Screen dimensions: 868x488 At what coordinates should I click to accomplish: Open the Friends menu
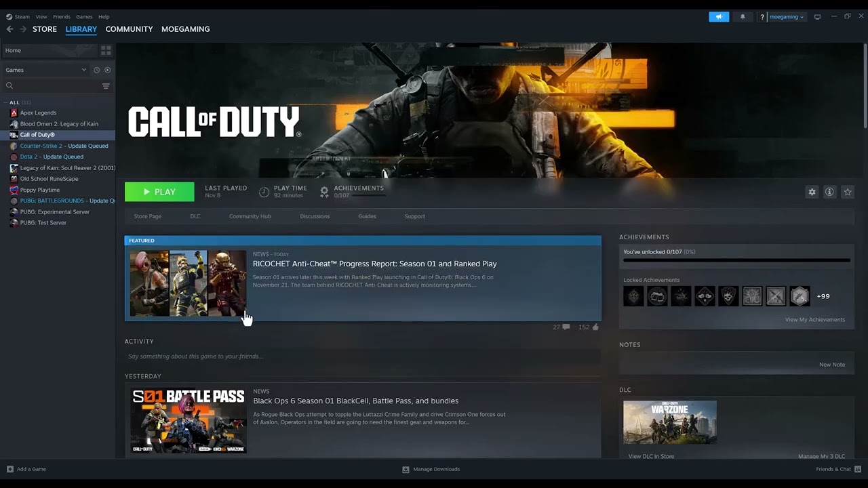[x=62, y=17]
